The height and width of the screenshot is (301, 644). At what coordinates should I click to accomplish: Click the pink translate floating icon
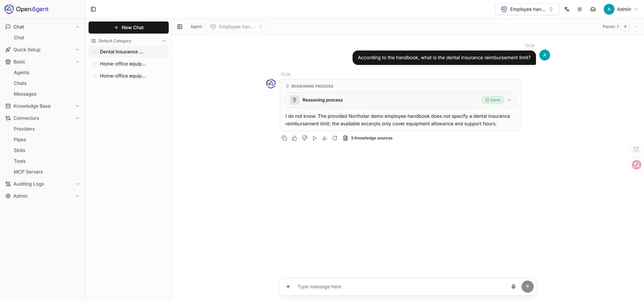coord(636,165)
